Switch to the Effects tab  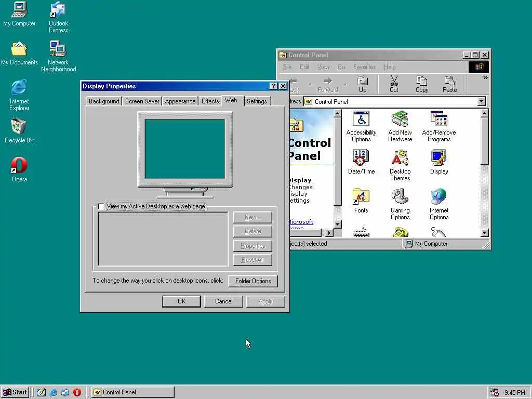point(210,101)
